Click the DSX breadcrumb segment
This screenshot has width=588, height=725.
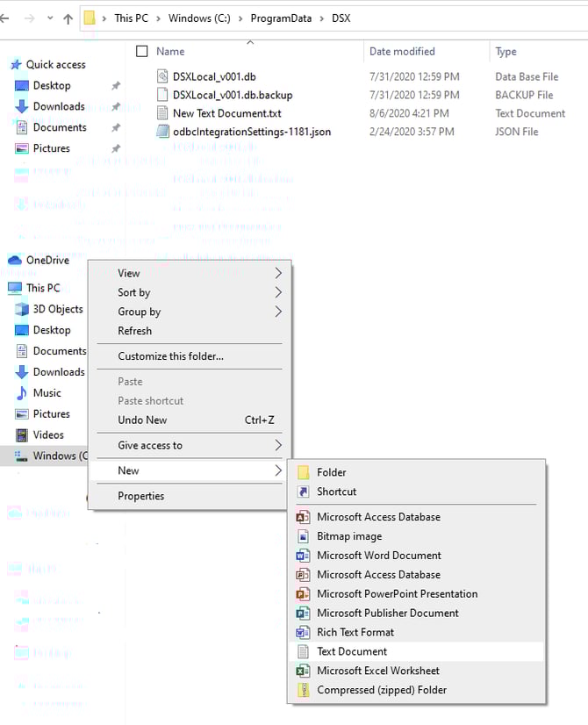click(x=341, y=18)
